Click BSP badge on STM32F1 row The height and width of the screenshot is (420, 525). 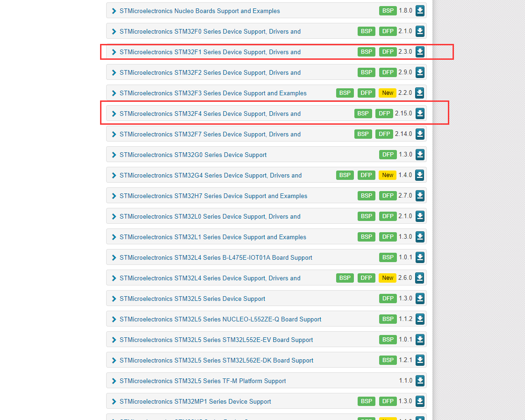coord(367,52)
